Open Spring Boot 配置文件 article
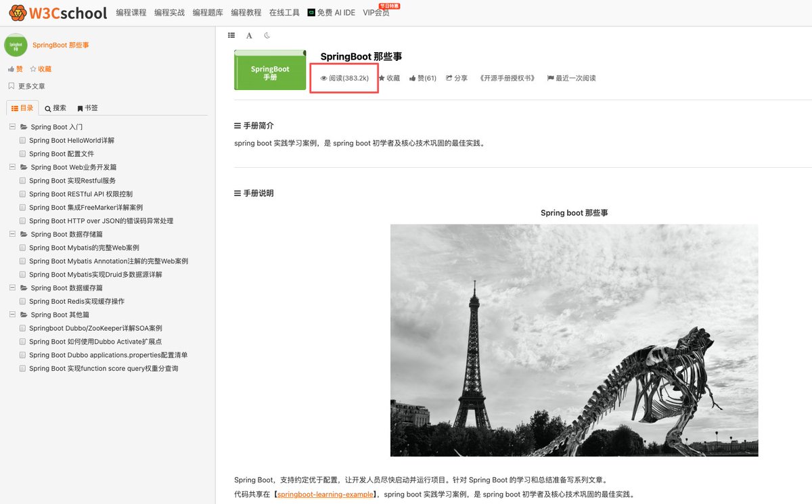The width and height of the screenshot is (812, 504). [x=62, y=154]
